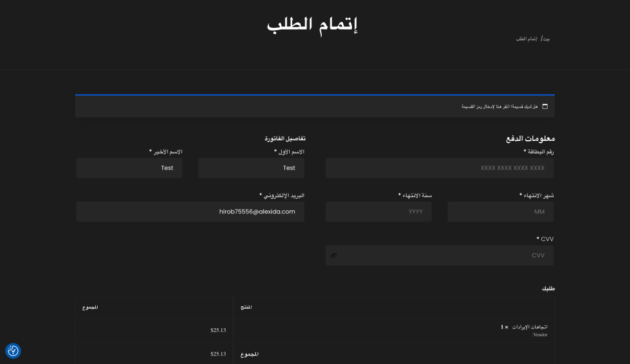
Task: Click the معلومات الدفع section heading
Action: 530,138
